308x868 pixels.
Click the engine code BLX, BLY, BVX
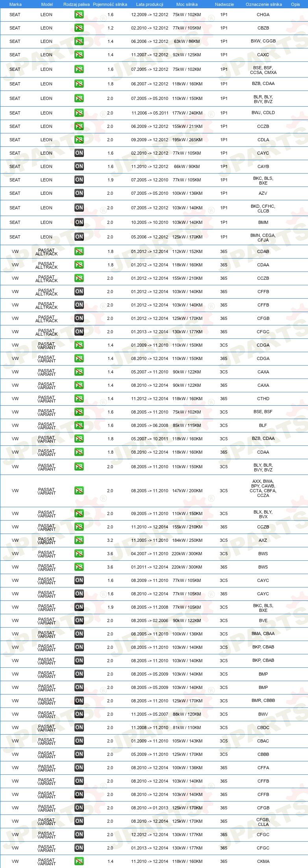(263, 514)
